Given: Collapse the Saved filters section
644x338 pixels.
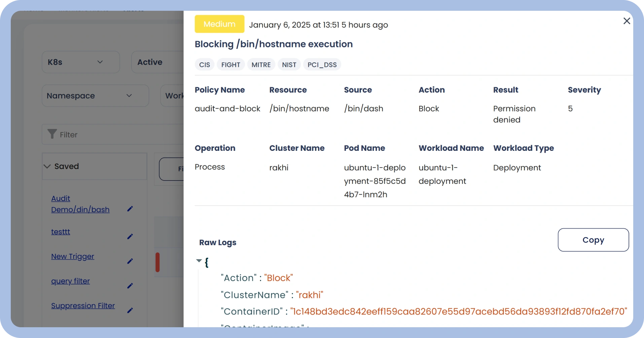Looking at the screenshot, I should pyautogui.click(x=47, y=166).
